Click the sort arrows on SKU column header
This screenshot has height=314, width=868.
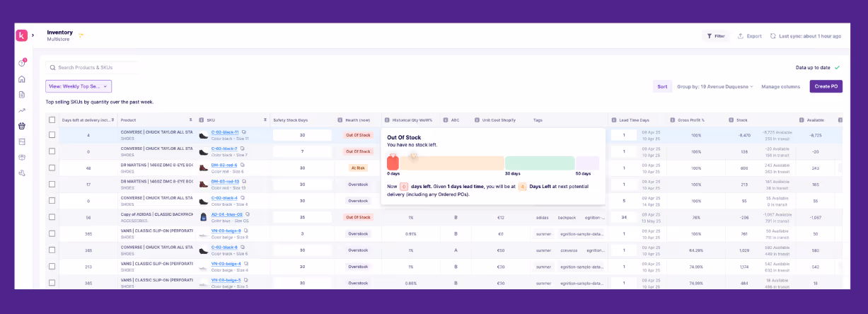[265, 120]
